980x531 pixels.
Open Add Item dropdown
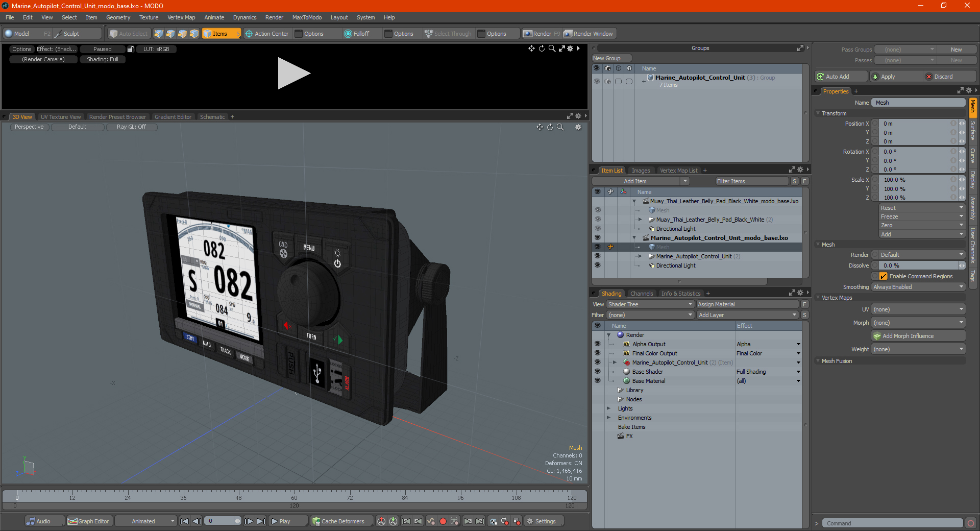641,181
